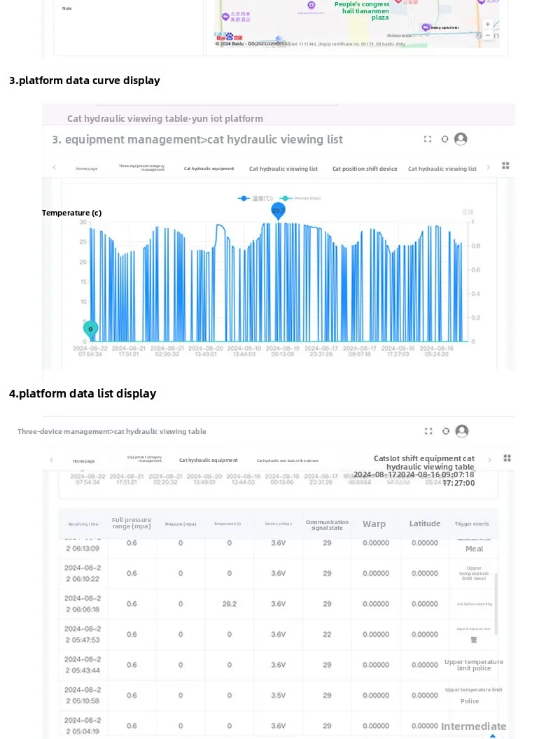Click the Intermediate trigger event text
This screenshot has width=560, height=739.
click(474, 726)
